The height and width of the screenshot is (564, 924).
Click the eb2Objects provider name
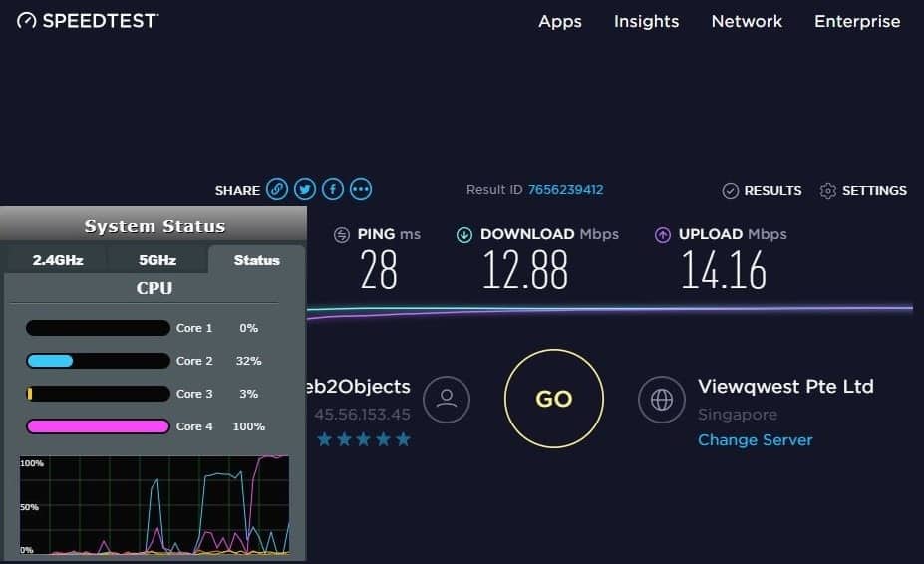click(x=358, y=387)
